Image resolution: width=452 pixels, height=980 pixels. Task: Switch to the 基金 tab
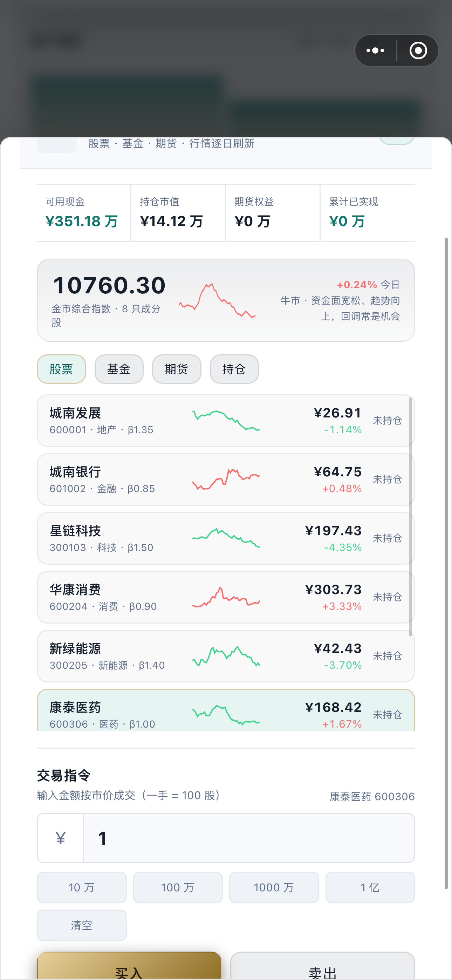pos(119,369)
